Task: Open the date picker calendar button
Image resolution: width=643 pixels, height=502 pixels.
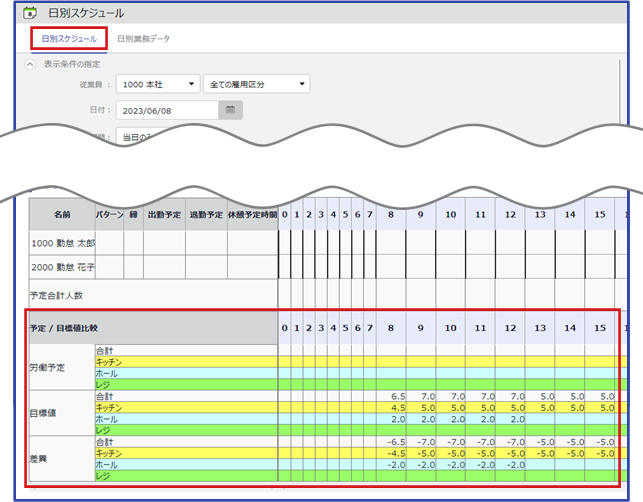Action: point(230,110)
